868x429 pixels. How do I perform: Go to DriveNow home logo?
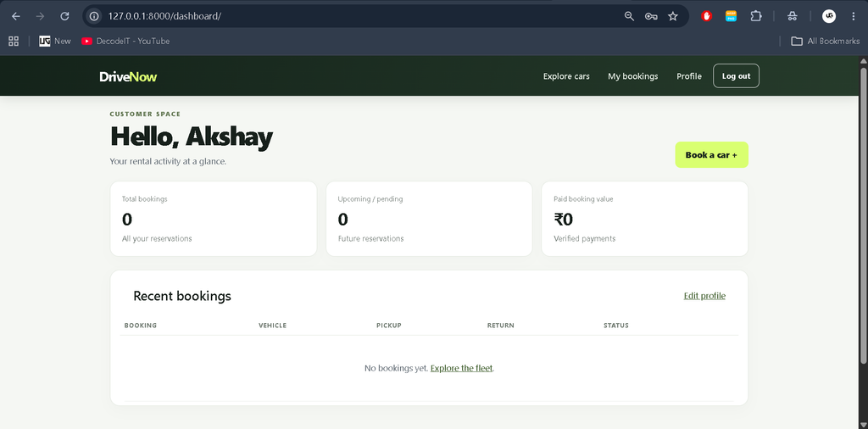(x=128, y=77)
